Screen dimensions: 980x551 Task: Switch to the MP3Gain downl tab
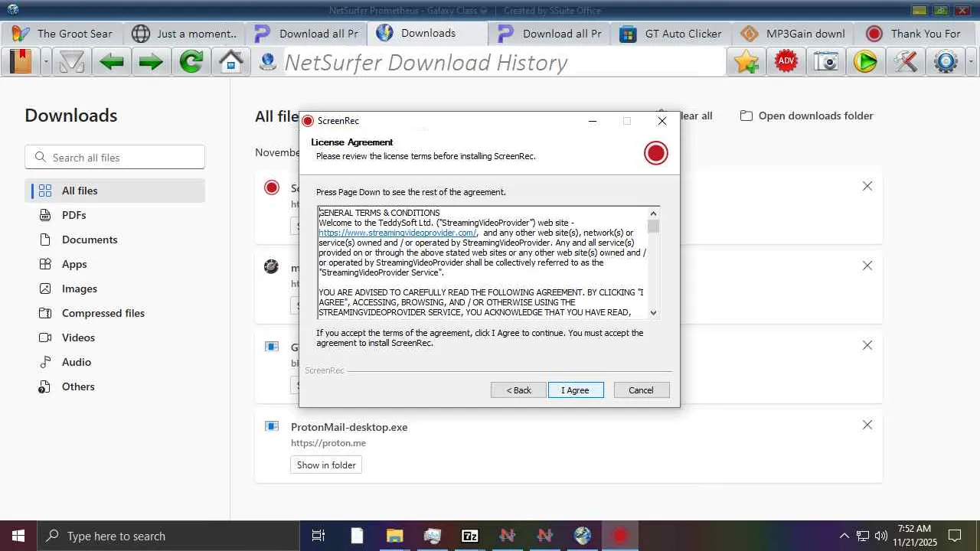(x=793, y=34)
